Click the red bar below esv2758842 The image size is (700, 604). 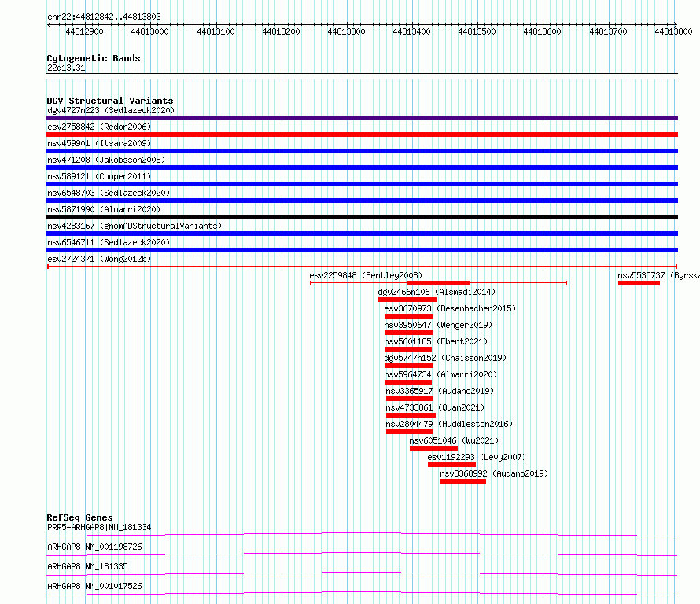click(362, 134)
